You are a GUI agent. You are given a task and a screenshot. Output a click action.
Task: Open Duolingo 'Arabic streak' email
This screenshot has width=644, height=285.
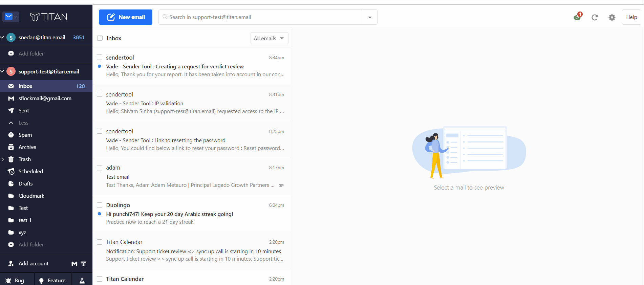(192, 214)
